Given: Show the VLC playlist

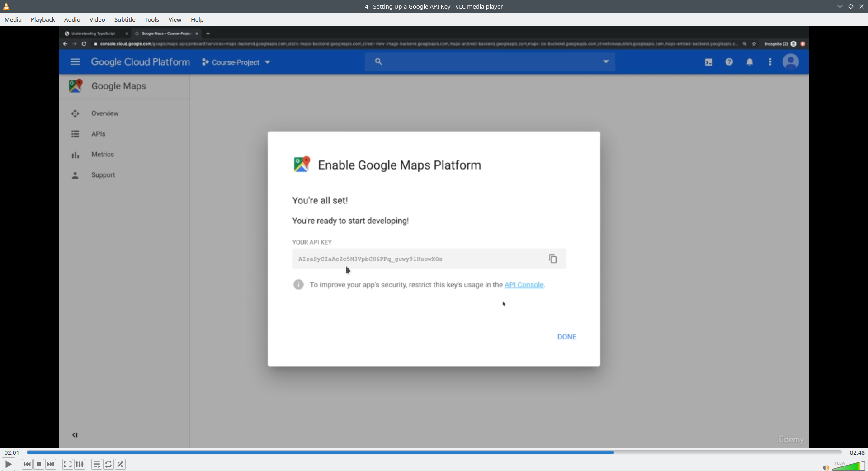Looking at the screenshot, I should tap(97, 464).
